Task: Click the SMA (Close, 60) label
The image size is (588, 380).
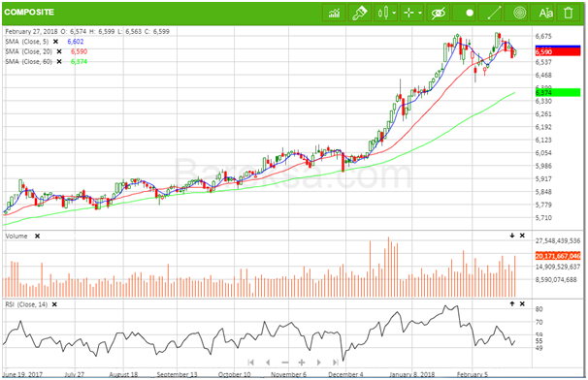Action: 28,61
